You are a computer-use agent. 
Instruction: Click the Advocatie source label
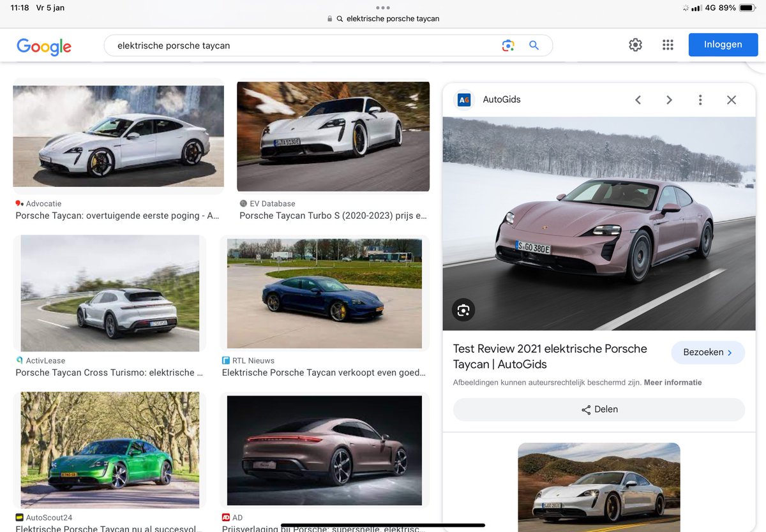pyautogui.click(x=43, y=203)
